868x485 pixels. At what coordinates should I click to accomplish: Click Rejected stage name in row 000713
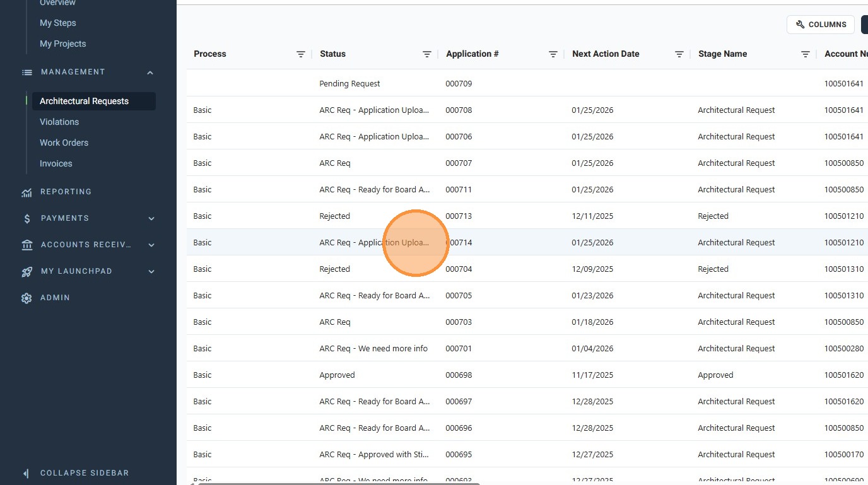[x=713, y=216]
